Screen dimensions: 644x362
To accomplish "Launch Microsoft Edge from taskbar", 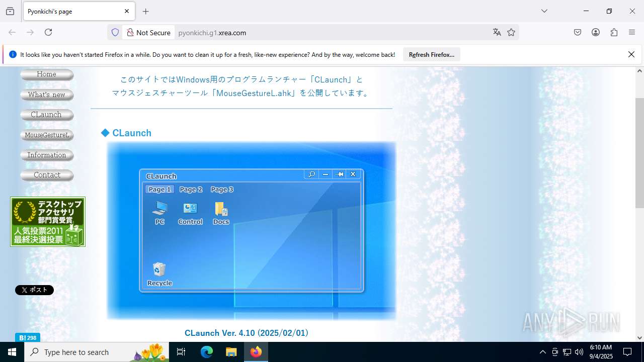I will pyautogui.click(x=207, y=352).
